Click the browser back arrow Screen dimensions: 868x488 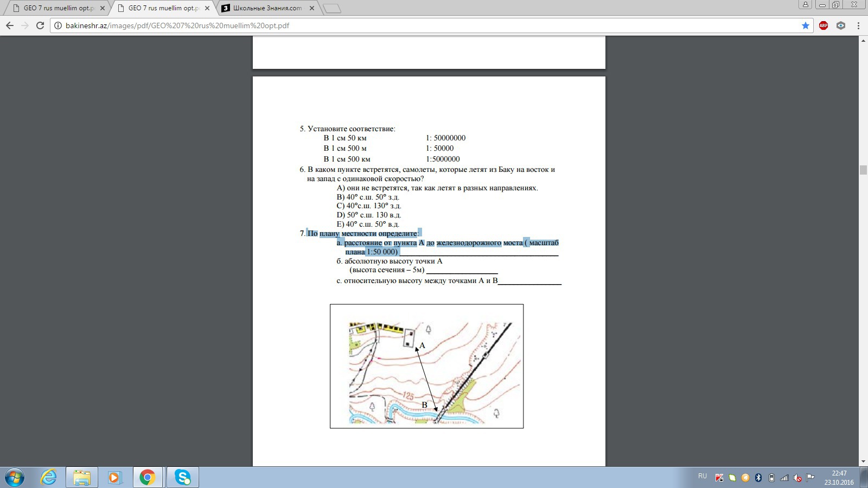pos(9,25)
